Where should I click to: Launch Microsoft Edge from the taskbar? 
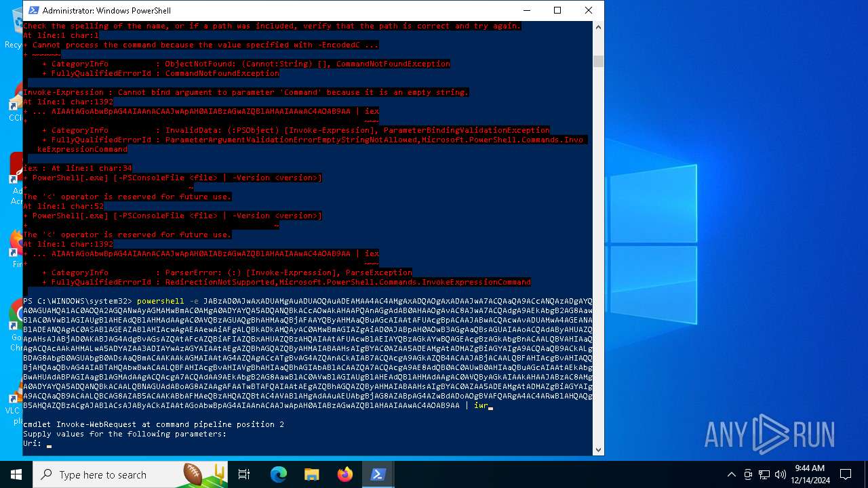pos(279,474)
